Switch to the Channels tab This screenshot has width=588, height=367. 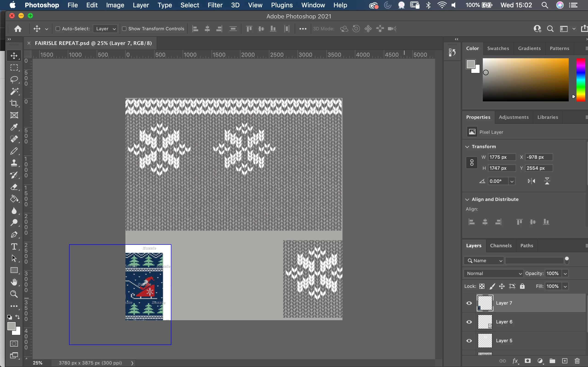pyautogui.click(x=501, y=246)
